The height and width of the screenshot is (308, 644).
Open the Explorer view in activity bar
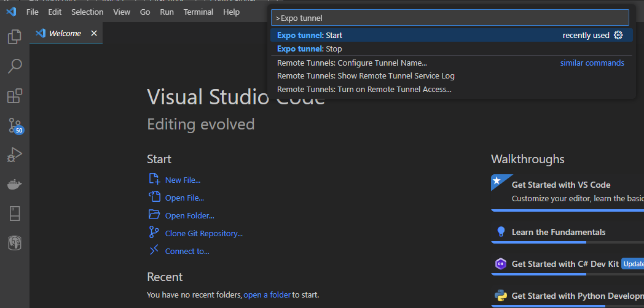(14, 37)
